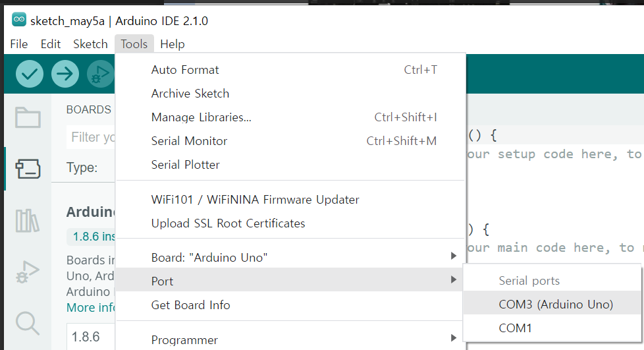Image resolution: width=644 pixels, height=350 pixels.
Task: Click the Verify checkmark button
Action: tap(30, 74)
